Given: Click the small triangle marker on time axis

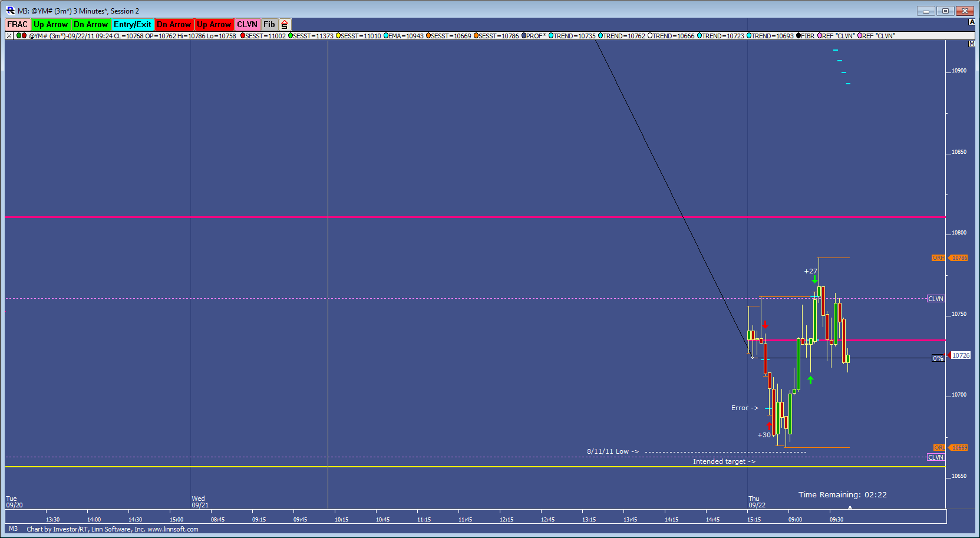Looking at the screenshot, I should 850,507.
